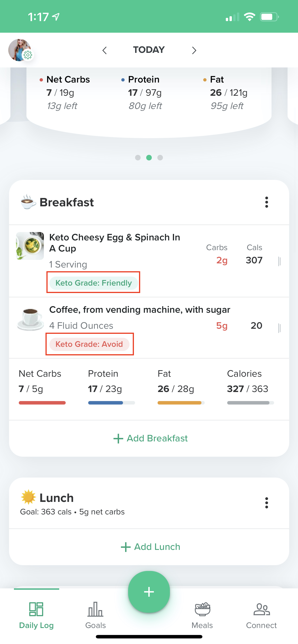Switch to the Meals tab
Viewport: 298px width, 644px height.
point(202,615)
